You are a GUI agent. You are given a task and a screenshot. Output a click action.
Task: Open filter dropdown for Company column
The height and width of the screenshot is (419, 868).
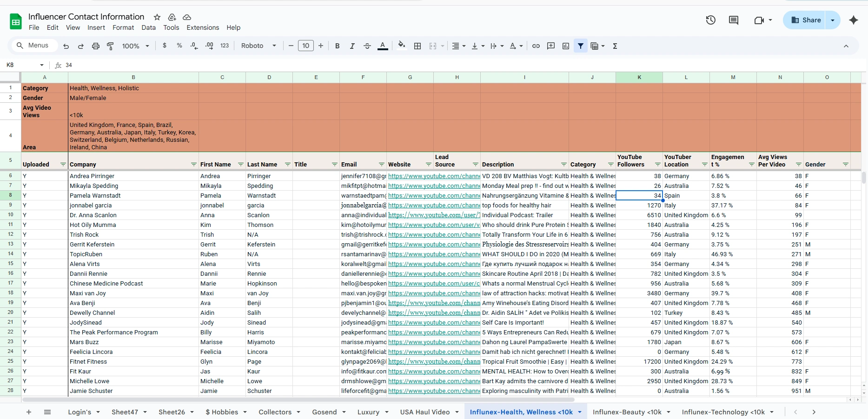click(194, 165)
